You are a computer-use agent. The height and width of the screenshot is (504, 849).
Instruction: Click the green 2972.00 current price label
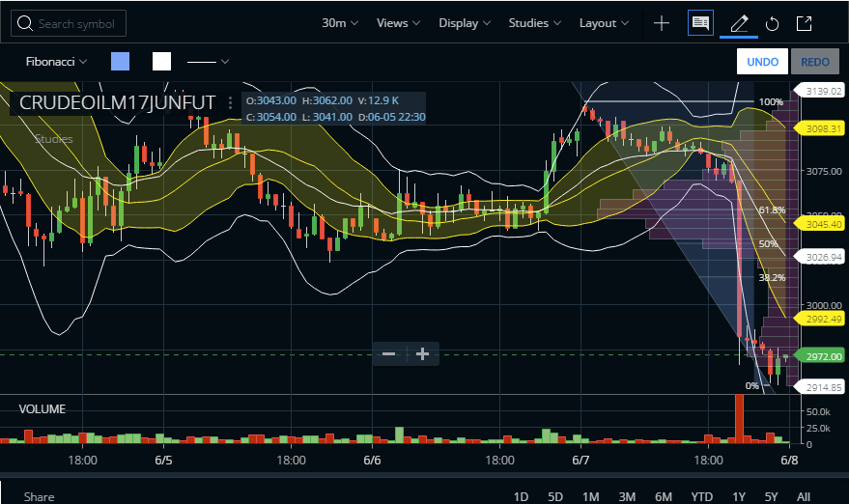[819, 356]
